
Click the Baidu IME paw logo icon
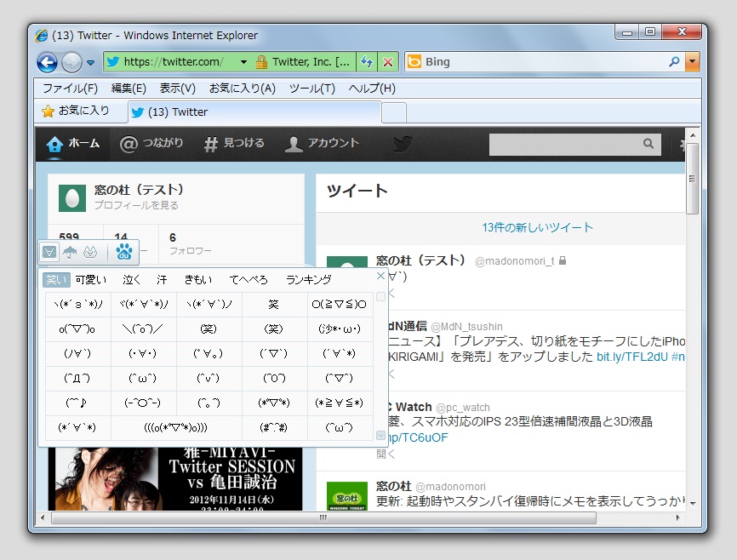[x=124, y=251]
